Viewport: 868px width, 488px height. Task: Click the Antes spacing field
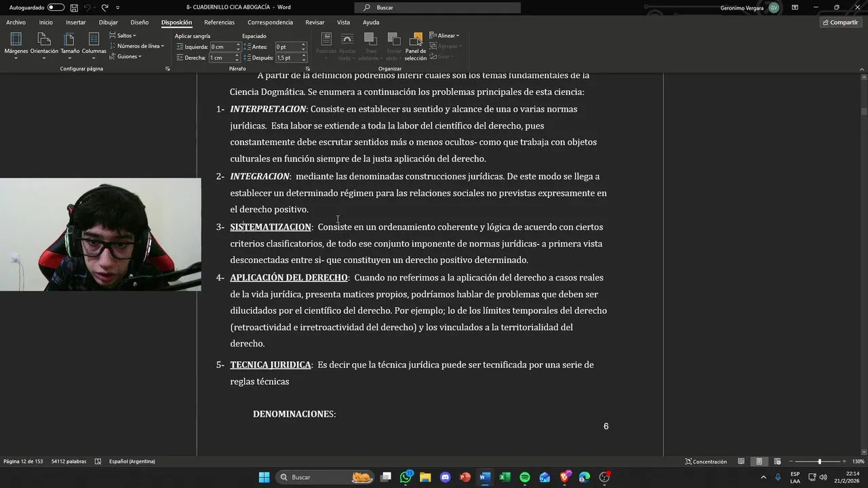coord(287,47)
